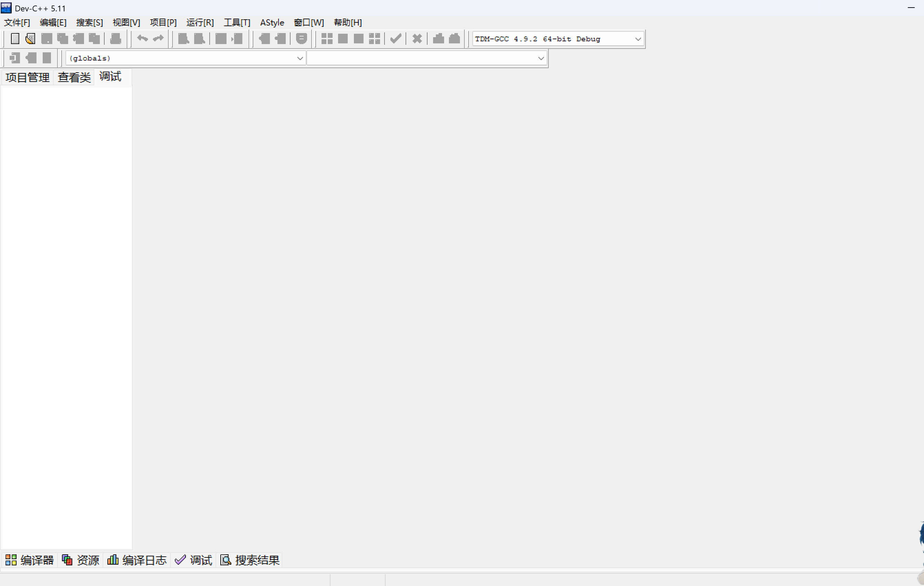Click the Find toolbar icon
The width and height of the screenshot is (924, 586).
[x=184, y=39]
